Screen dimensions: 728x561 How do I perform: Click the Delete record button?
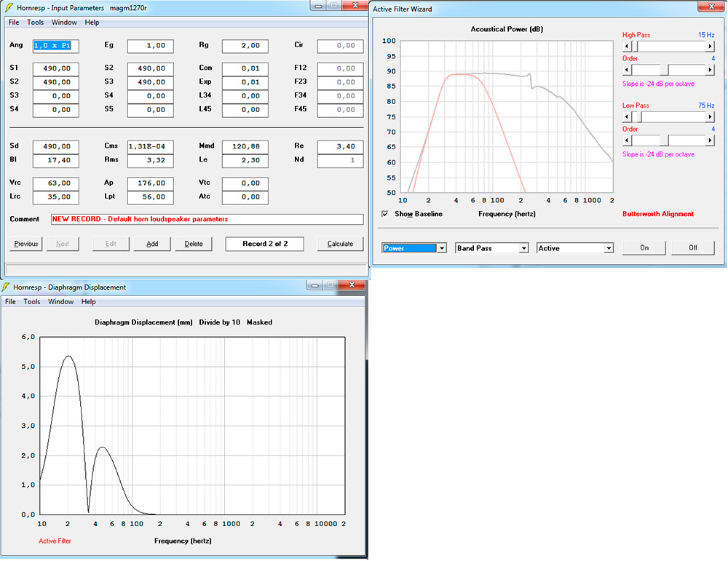[194, 244]
